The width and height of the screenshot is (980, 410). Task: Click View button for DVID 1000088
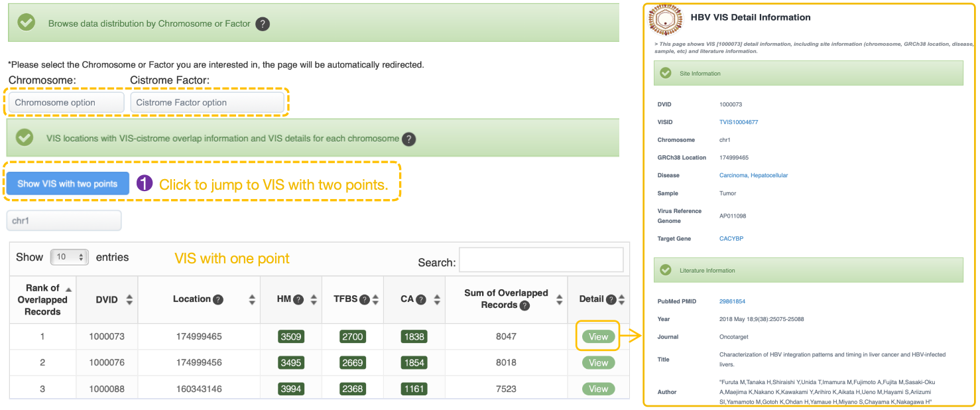pyautogui.click(x=598, y=389)
